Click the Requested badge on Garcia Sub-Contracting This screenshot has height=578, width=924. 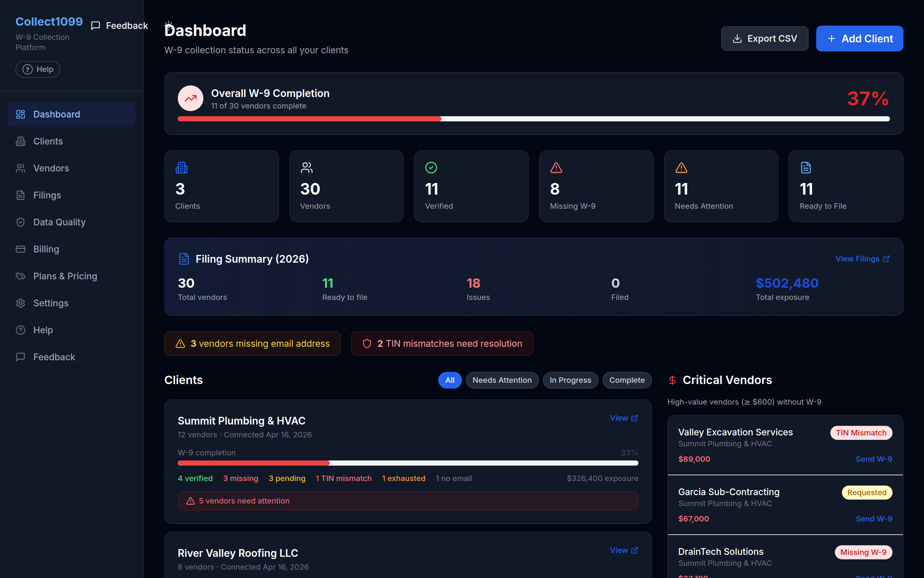click(x=867, y=492)
